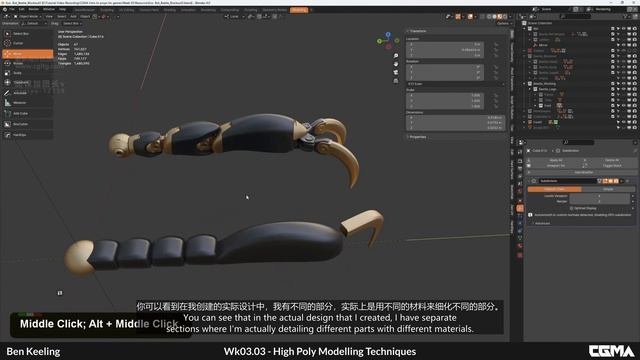Hide the Beetle Legs collection eye
This screenshot has width=640, height=360.
(x=624, y=89)
